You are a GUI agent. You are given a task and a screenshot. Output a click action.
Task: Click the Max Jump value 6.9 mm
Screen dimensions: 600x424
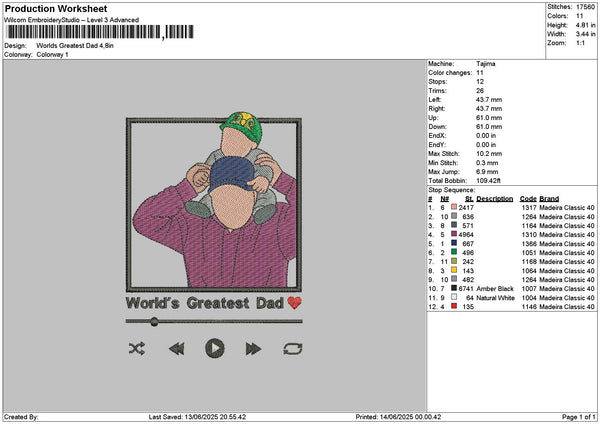[487, 172]
